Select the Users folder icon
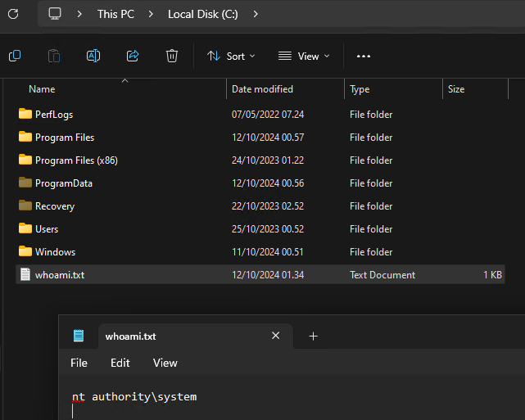525x420 pixels. (x=25, y=228)
